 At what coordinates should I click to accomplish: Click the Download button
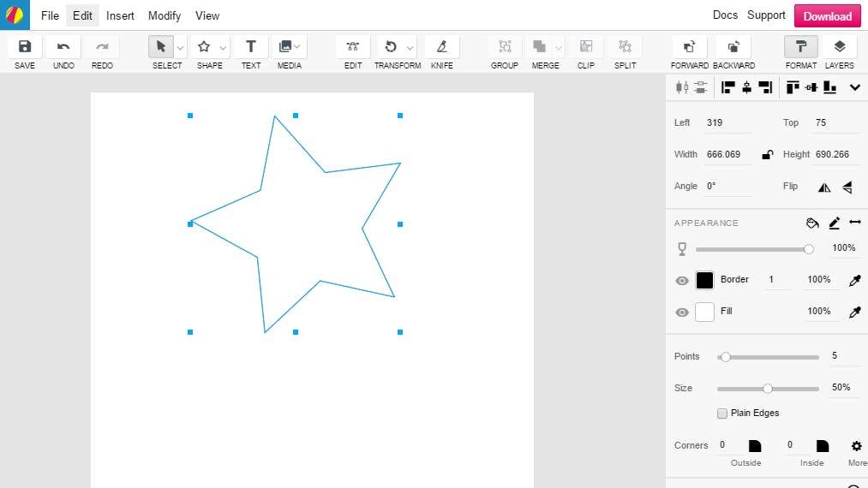point(828,16)
